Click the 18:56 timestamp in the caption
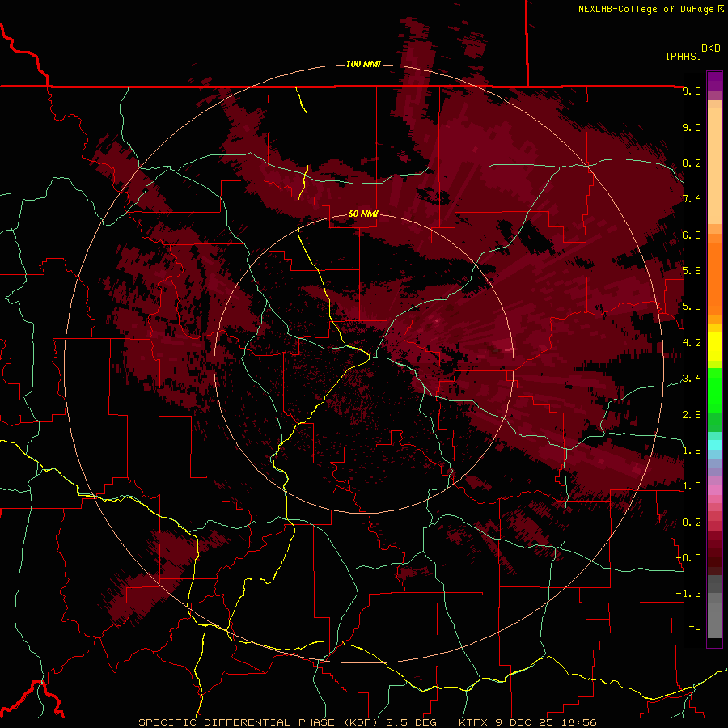The width and height of the screenshot is (728, 728). tap(578, 722)
